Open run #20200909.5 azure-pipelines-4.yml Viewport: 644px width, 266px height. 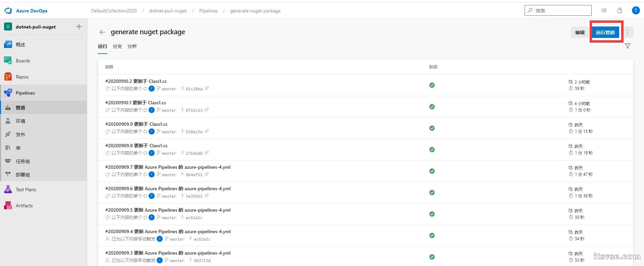coord(168,210)
